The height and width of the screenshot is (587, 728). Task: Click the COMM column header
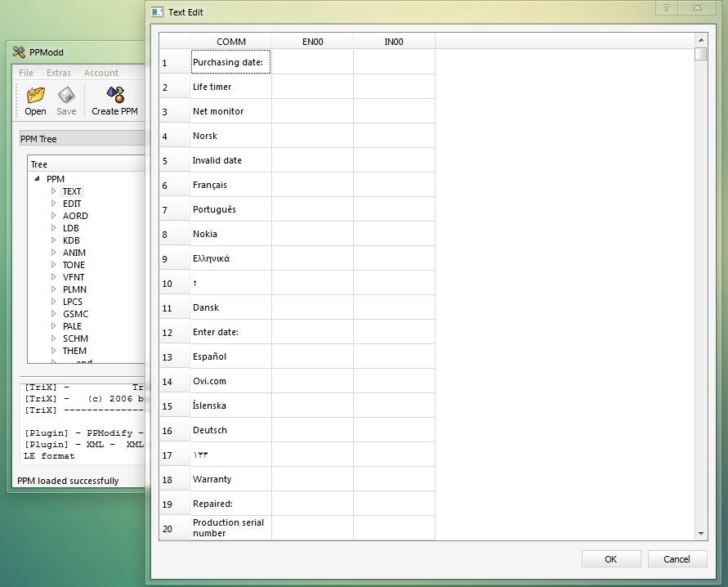230,42
